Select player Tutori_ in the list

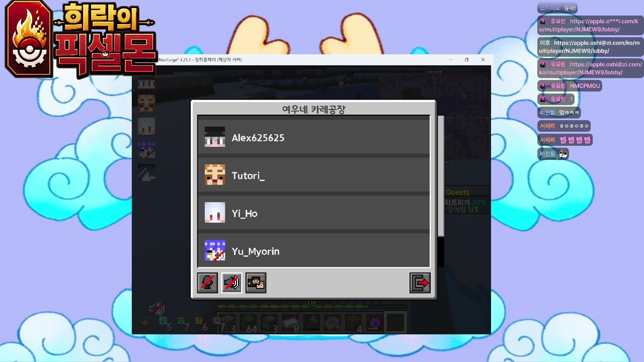313,175
